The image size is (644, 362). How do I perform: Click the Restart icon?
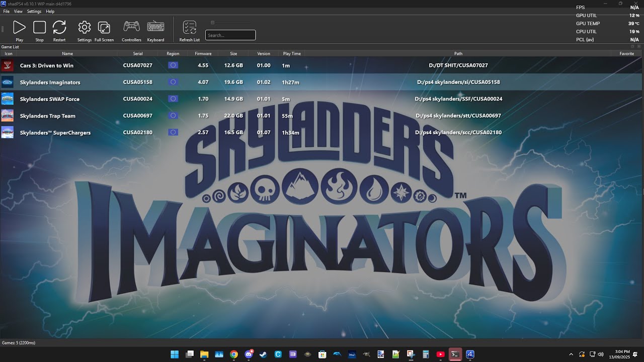[59, 27]
